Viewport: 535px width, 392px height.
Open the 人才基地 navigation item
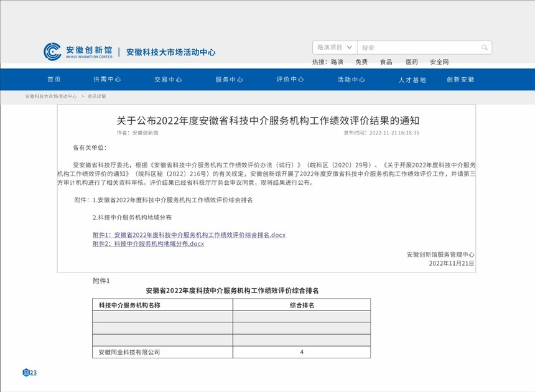[412, 80]
